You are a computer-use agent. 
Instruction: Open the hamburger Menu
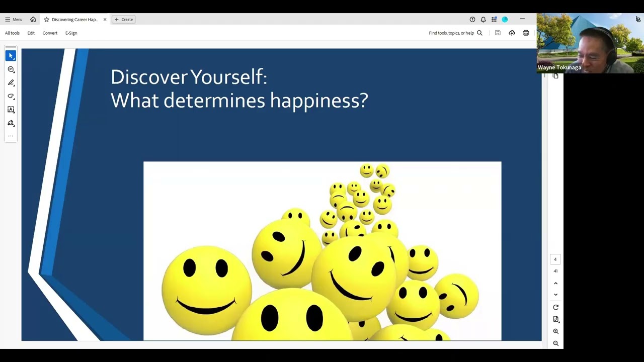14,20
